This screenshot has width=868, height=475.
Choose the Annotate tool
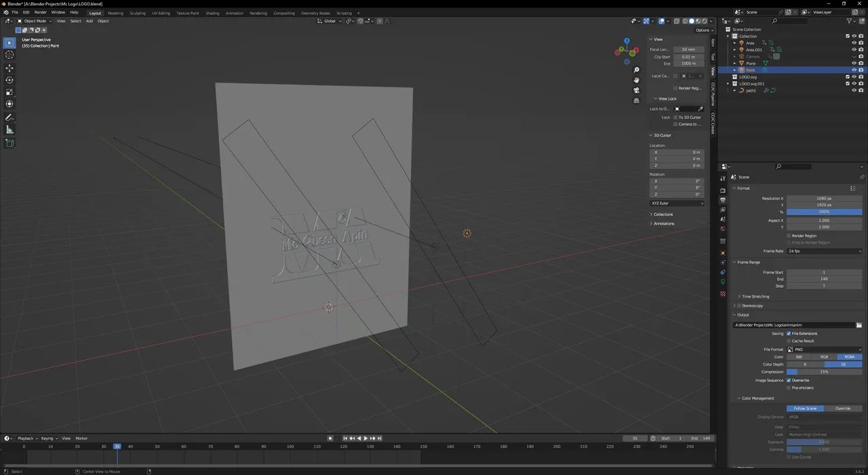tap(9, 118)
